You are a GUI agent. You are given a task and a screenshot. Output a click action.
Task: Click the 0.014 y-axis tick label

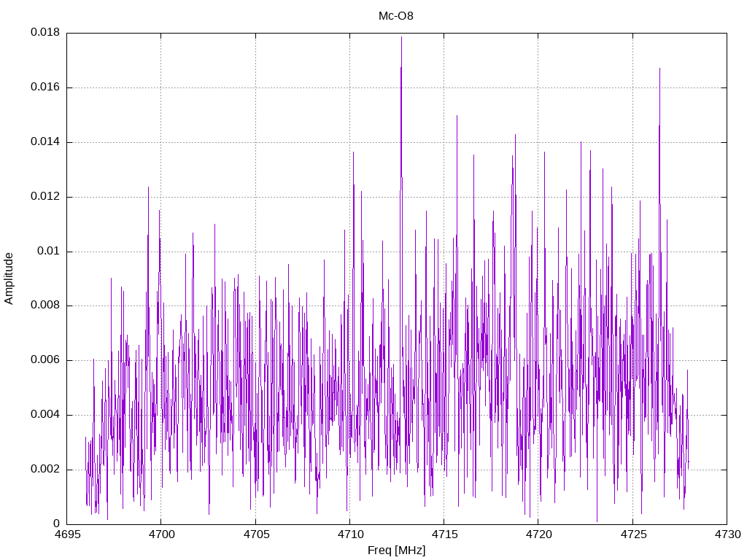45,141
